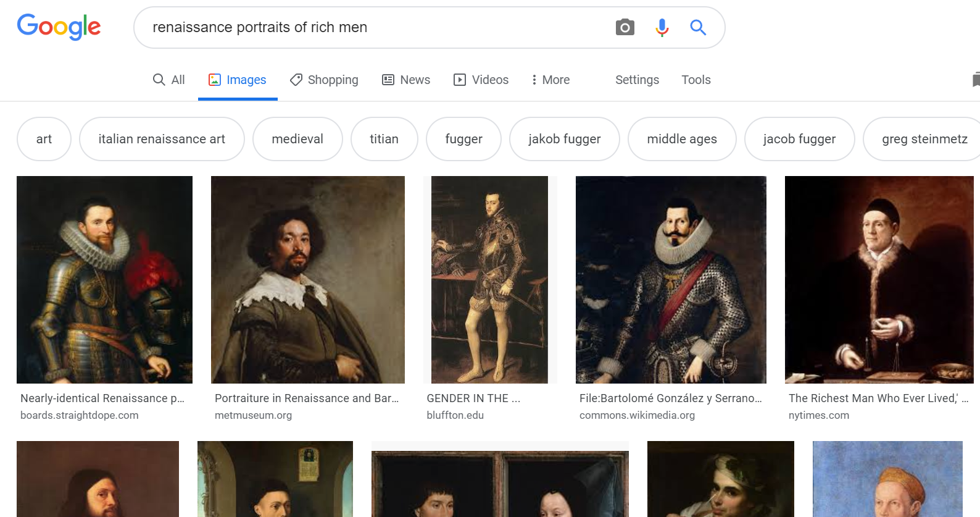Open the Settings dropdown
Viewport: 980px width, 517px height.
(x=637, y=80)
